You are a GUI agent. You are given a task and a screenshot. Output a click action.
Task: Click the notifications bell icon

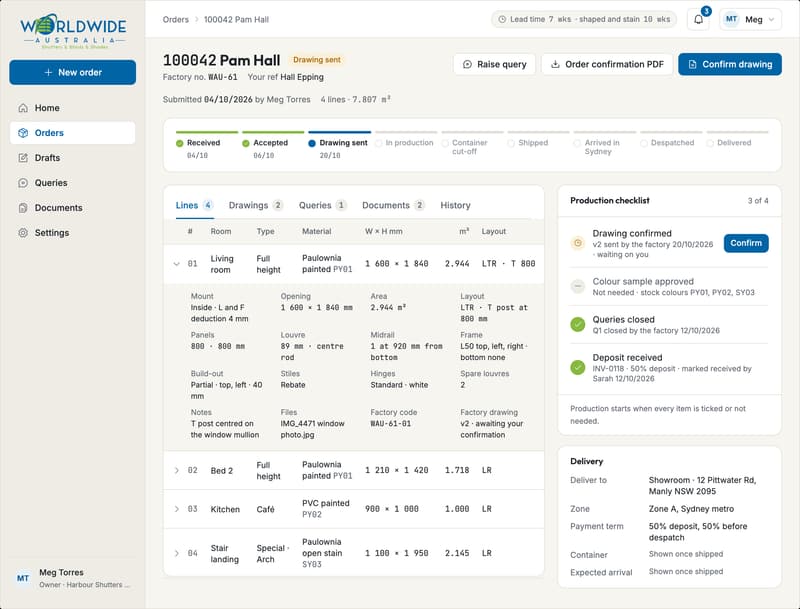pos(698,19)
